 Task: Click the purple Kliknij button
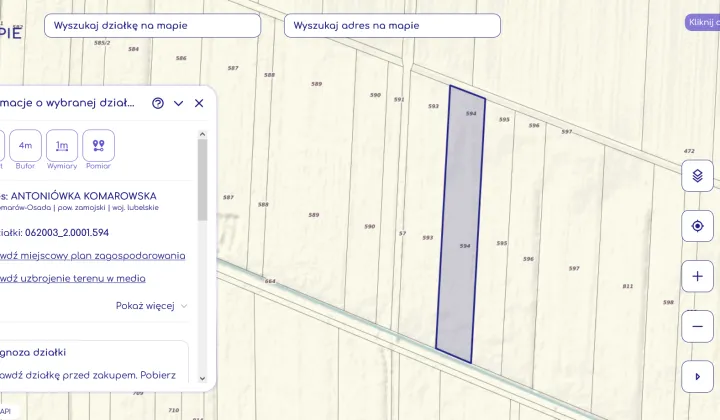[x=702, y=22]
